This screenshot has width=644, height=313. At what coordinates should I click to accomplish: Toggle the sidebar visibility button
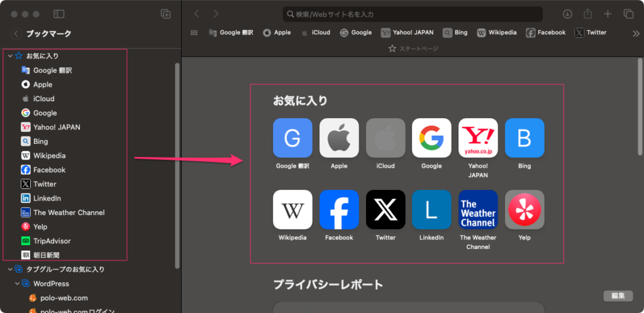[x=58, y=14]
